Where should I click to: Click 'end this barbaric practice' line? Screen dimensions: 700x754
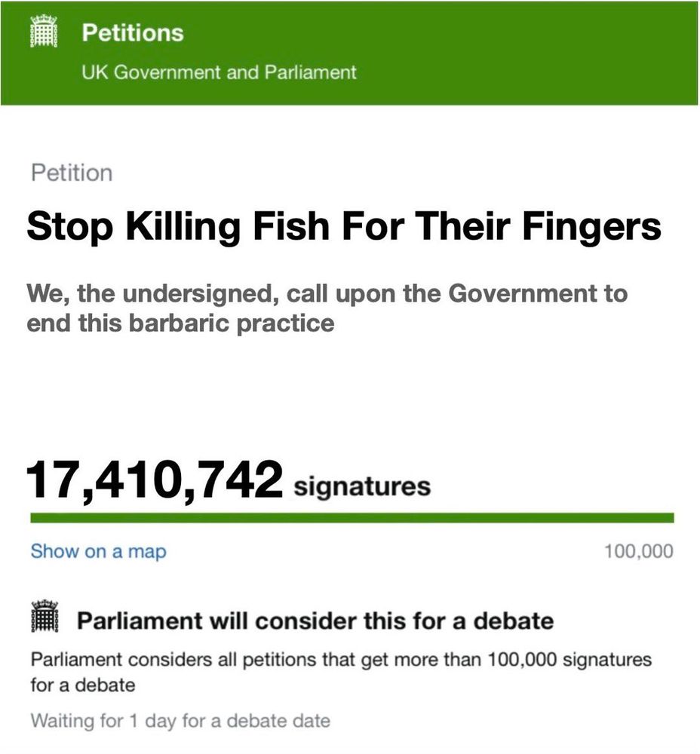pyautogui.click(x=180, y=323)
